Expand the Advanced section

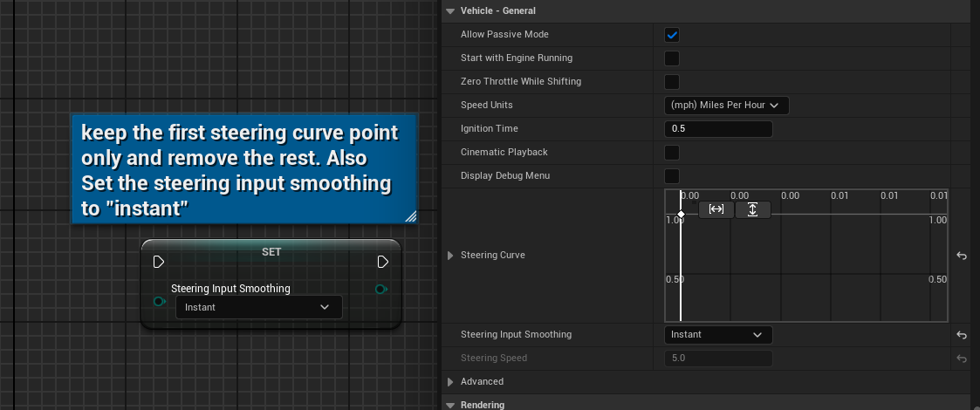[x=450, y=382]
